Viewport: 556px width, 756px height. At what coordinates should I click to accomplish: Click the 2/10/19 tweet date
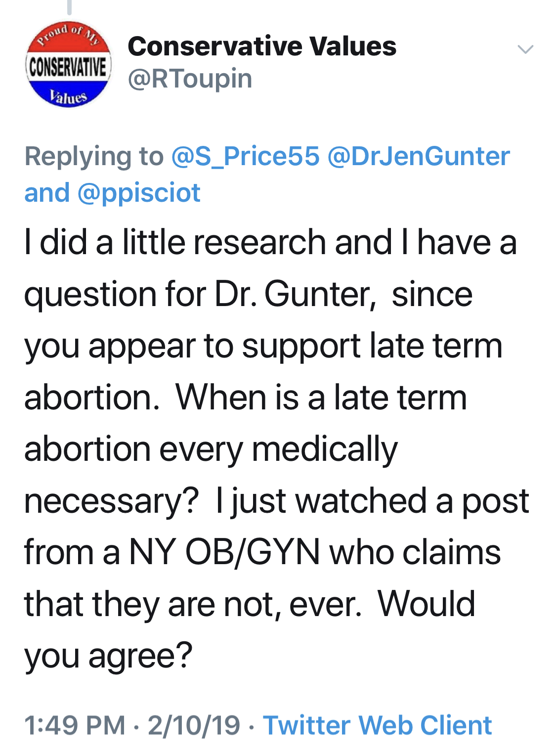tap(194, 725)
